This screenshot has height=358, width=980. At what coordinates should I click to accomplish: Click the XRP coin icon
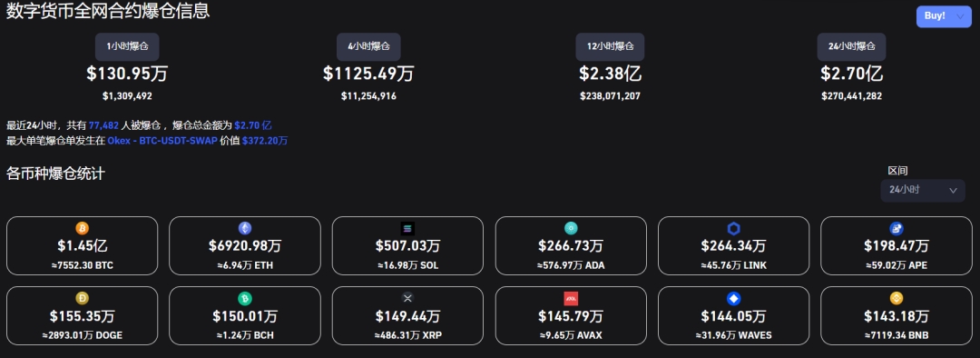(407, 299)
